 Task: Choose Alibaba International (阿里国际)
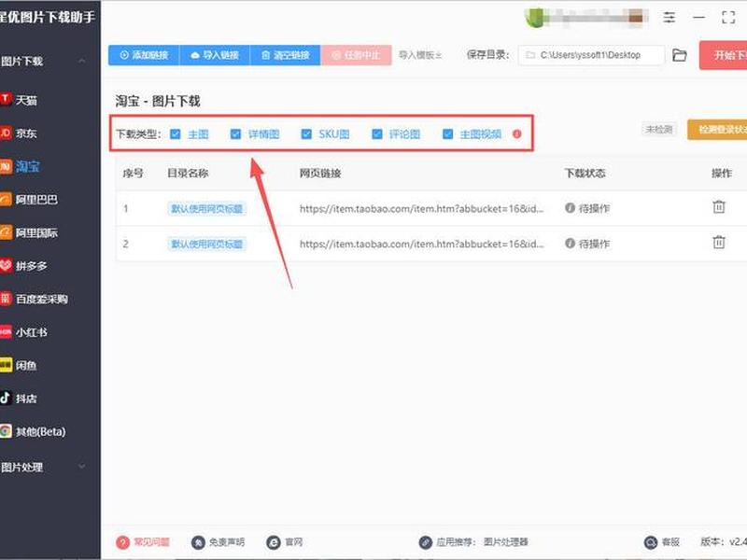click(x=29, y=232)
